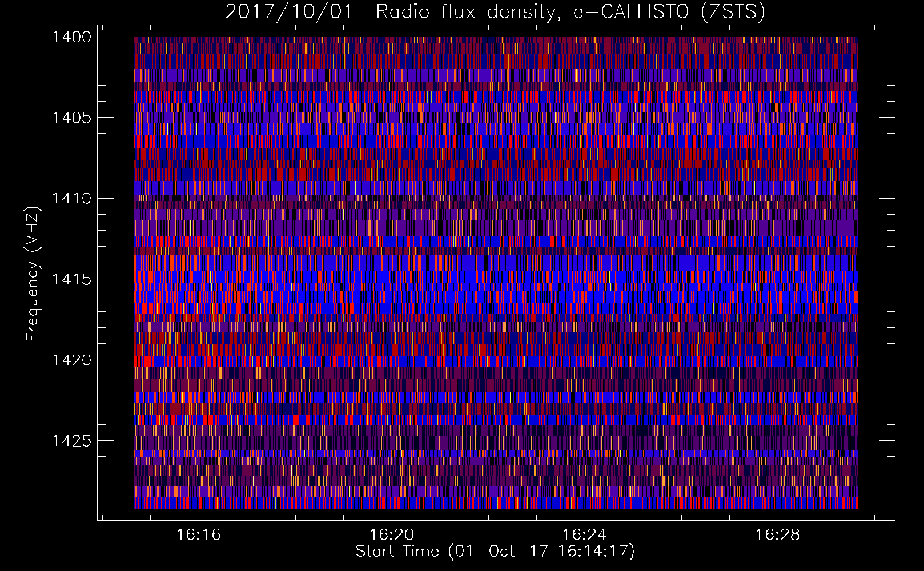The height and width of the screenshot is (571, 924).
Task: Click the 16:20 time axis label
Action: click(392, 534)
